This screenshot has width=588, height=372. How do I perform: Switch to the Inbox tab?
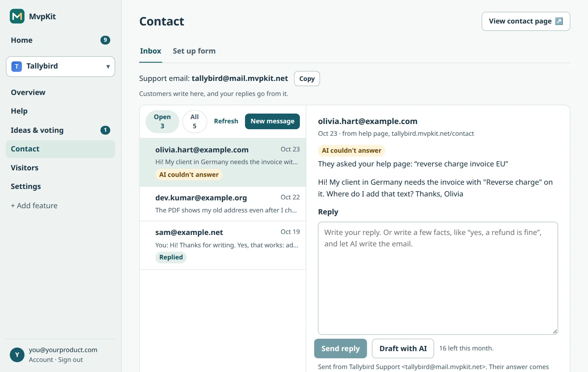click(x=151, y=51)
